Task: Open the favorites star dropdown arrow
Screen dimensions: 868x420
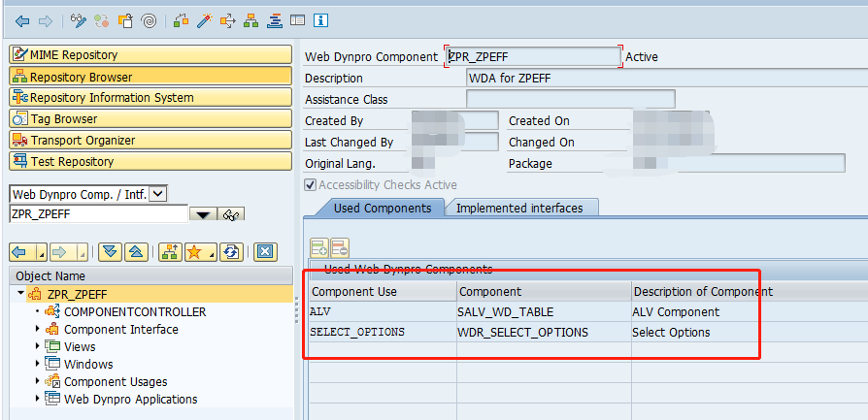Action: tap(212, 254)
